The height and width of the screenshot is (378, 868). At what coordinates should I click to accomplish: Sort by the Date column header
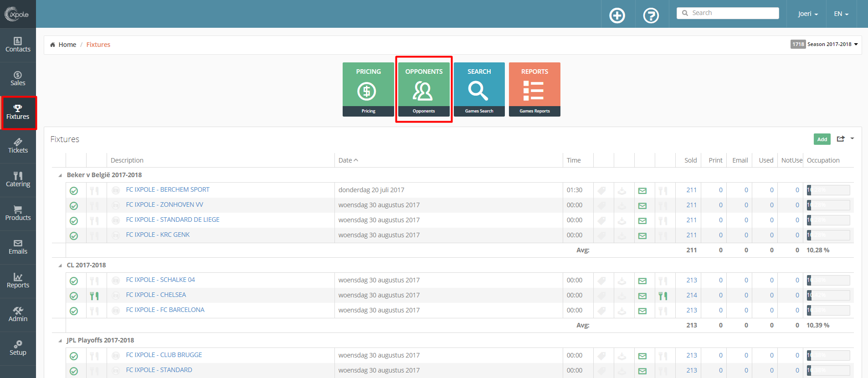348,160
